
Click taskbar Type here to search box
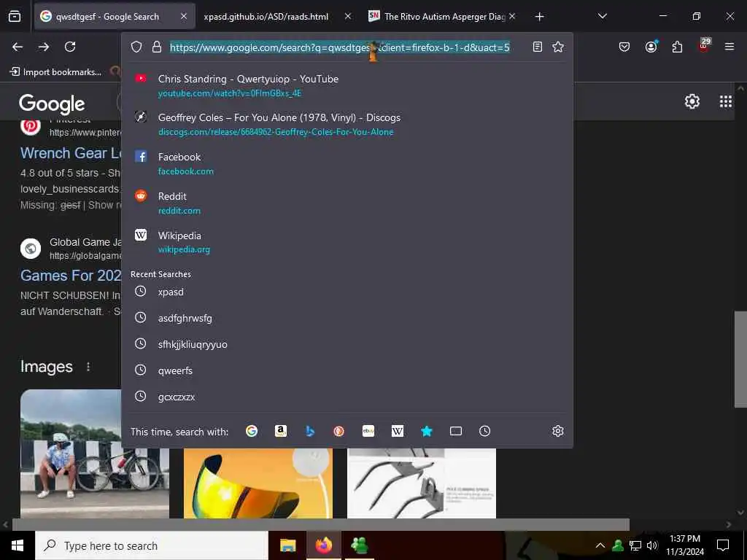click(x=152, y=545)
